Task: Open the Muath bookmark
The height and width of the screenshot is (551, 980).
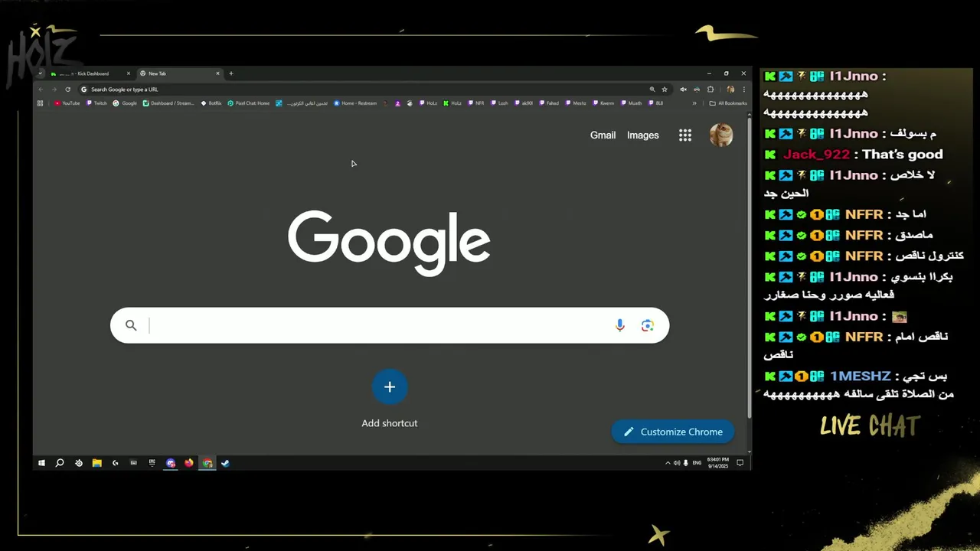Action: pyautogui.click(x=632, y=103)
